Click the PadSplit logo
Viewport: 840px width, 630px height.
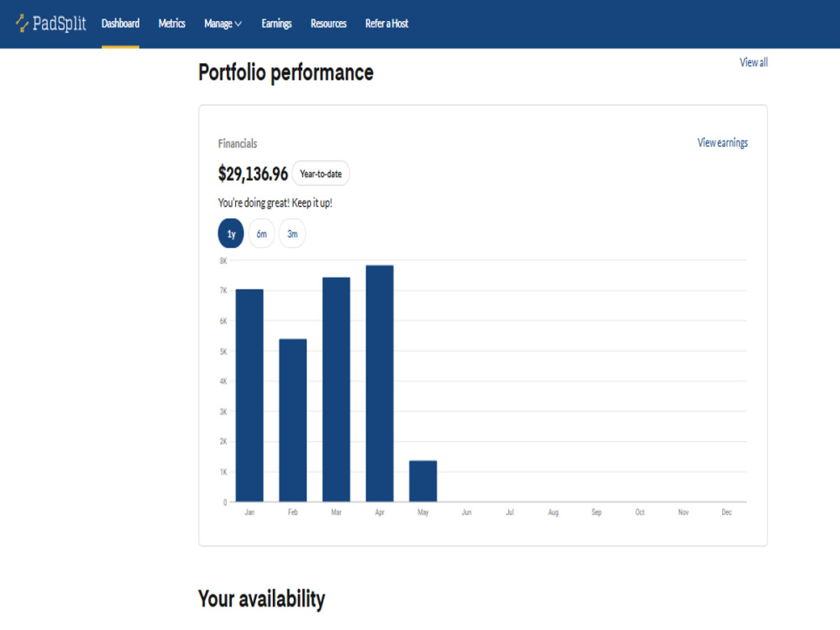(x=51, y=24)
